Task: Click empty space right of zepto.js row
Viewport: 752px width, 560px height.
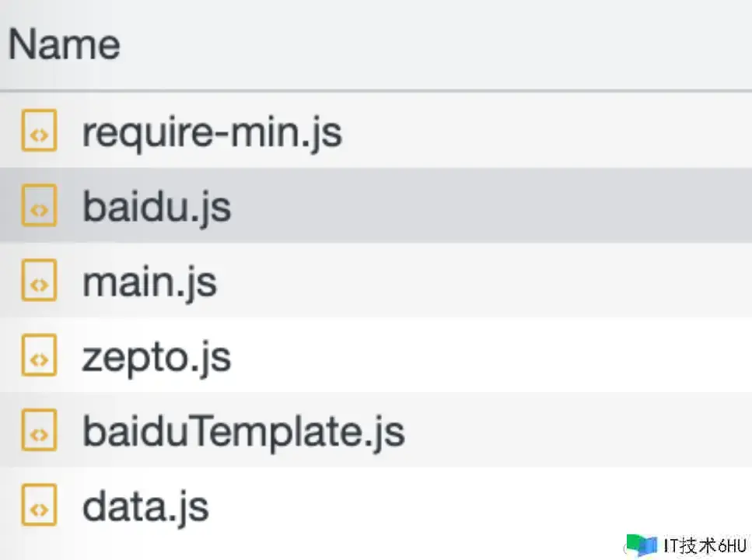Action: (505, 357)
